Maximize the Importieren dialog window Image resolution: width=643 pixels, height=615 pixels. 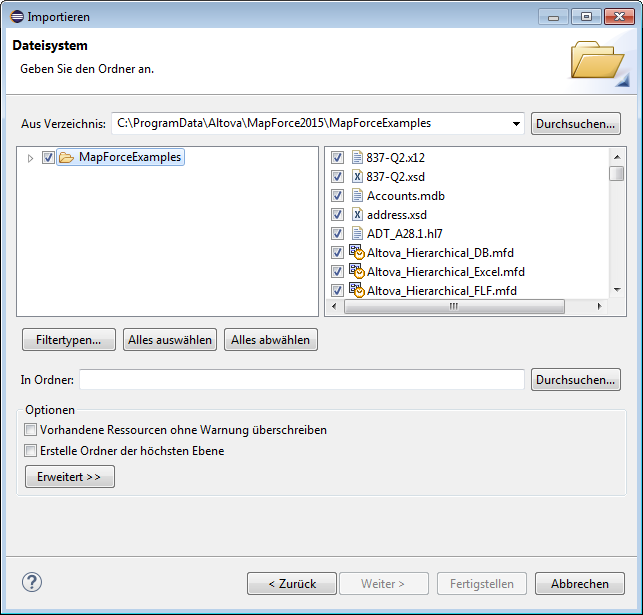(x=586, y=17)
